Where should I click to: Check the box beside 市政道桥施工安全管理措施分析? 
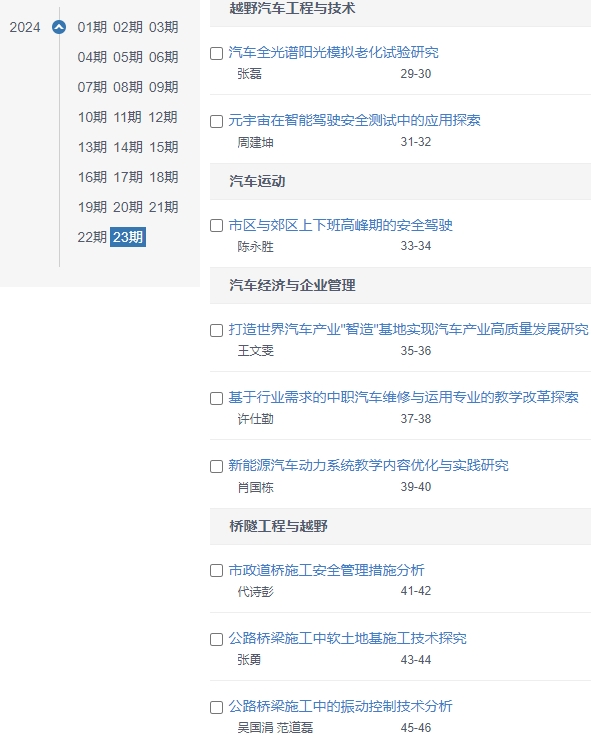216,571
